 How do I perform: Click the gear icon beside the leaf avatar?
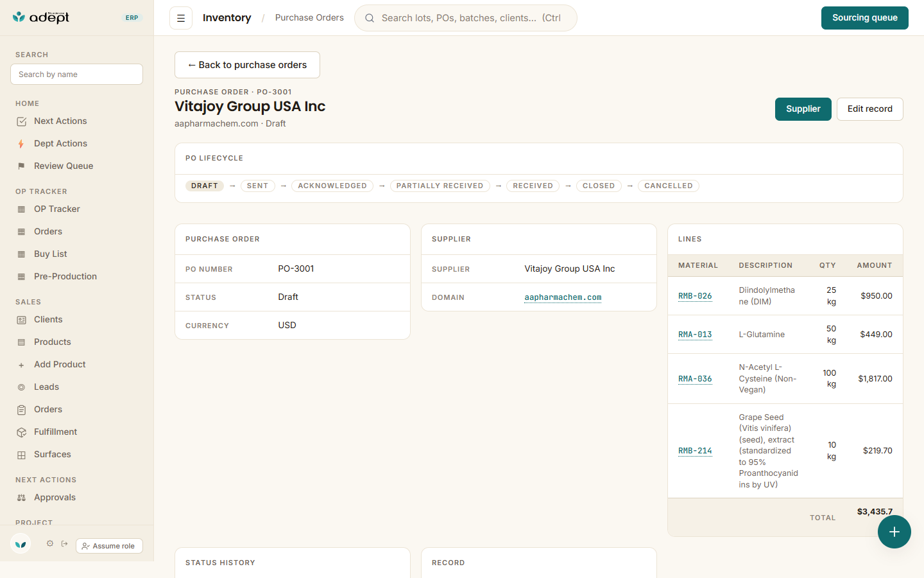[x=50, y=543]
